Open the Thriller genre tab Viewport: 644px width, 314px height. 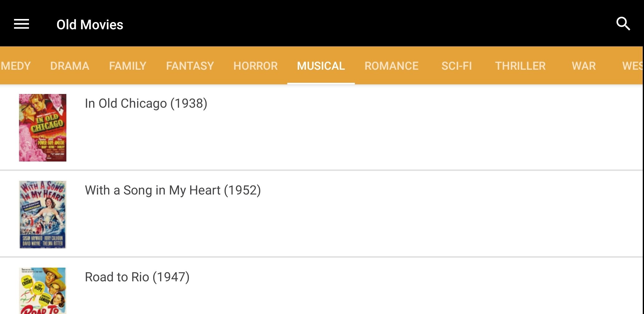(520, 66)
